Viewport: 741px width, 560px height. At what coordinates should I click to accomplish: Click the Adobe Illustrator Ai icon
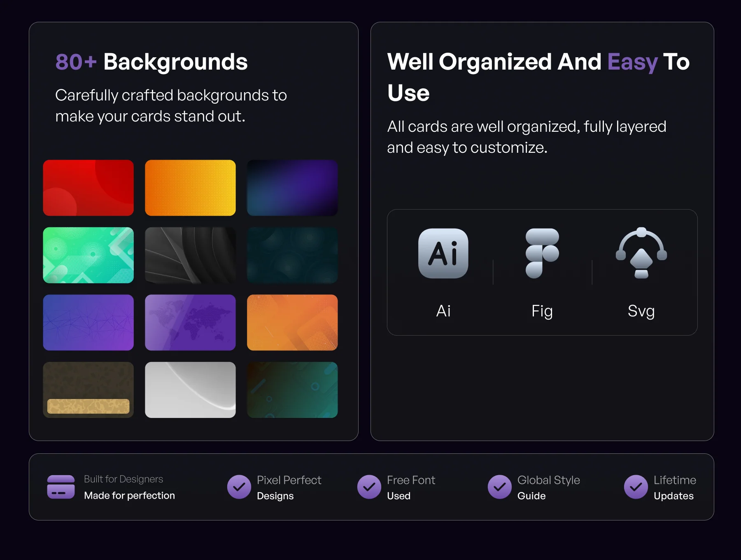point(443,253)
